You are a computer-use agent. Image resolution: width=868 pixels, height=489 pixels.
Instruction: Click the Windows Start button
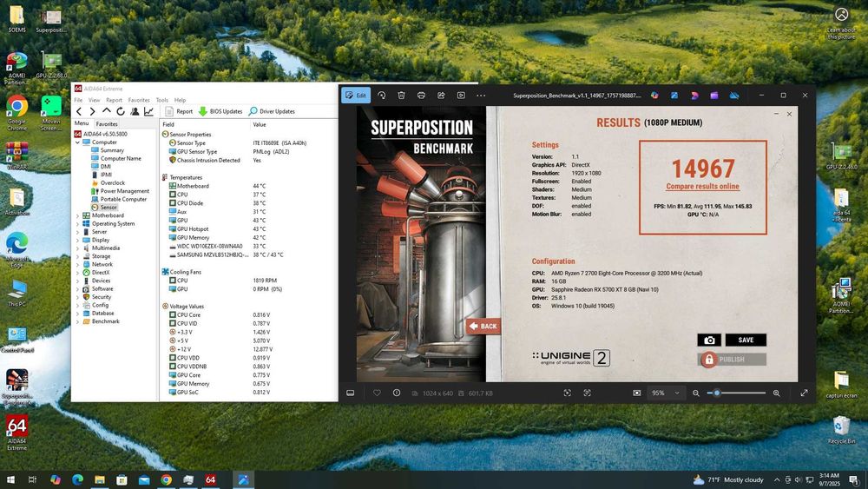pyautogui.click(x=10, y=479)
